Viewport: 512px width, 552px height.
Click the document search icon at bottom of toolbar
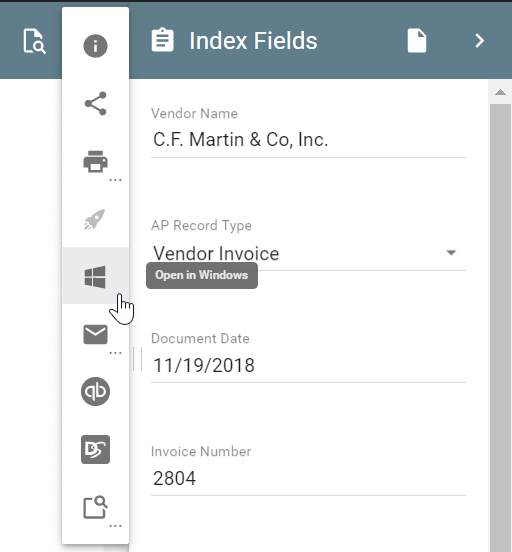95,507
